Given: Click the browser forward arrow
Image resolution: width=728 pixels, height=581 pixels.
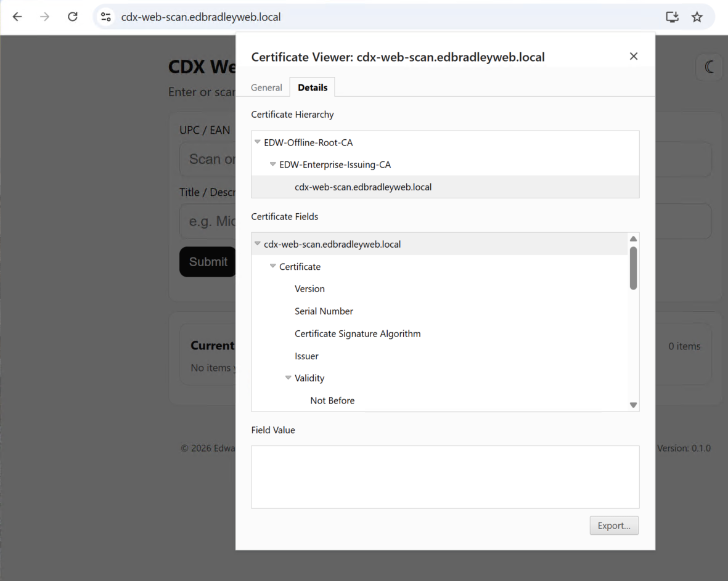Looking at the screenshot, I should click(x=45, y=17).
